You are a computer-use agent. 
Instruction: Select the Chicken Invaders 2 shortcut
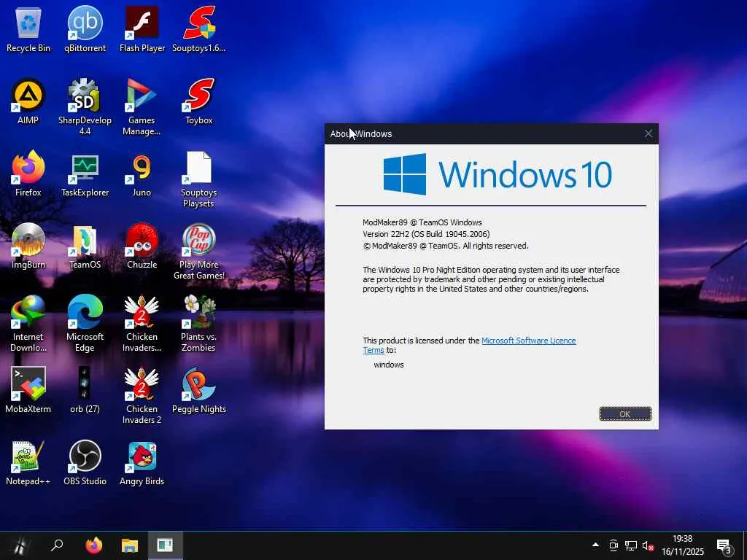coord(142,395)
